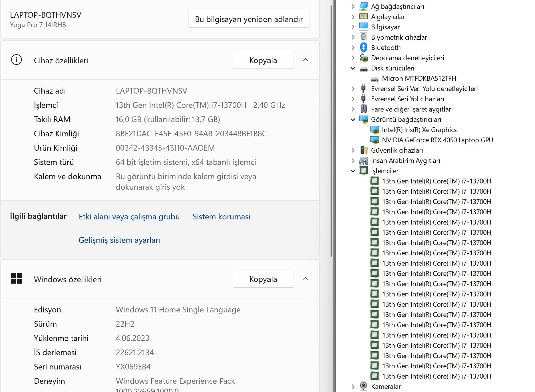Select the Depolama denetleyicileri tree item
This screenshot has width=535, height=392.
(408, 58)
